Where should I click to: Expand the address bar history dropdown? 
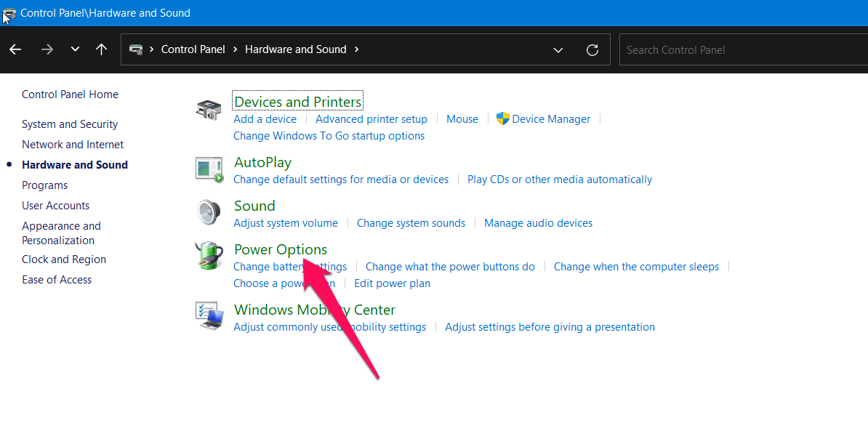(x=558, y=50)
